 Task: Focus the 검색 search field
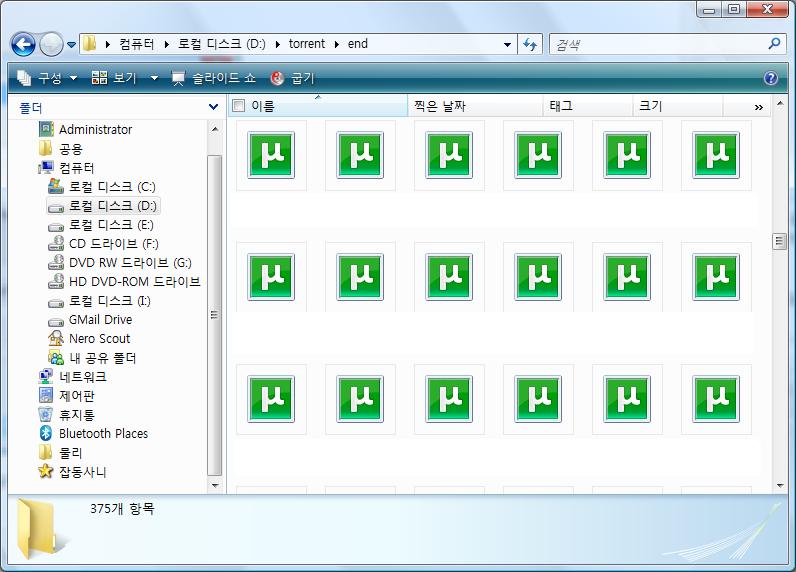(x=657, y=45)
